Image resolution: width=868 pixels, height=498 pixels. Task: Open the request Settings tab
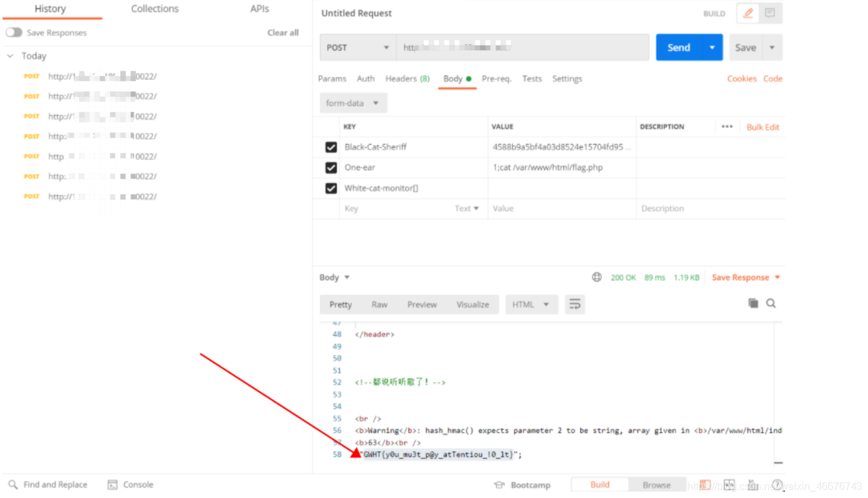click(x=567, y=78)
